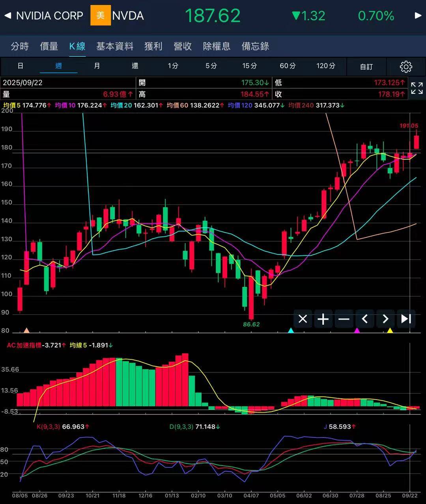This screenshot has height=504, width=426.
Task: Close the chart control toolbar
Action: coord(303,319)
